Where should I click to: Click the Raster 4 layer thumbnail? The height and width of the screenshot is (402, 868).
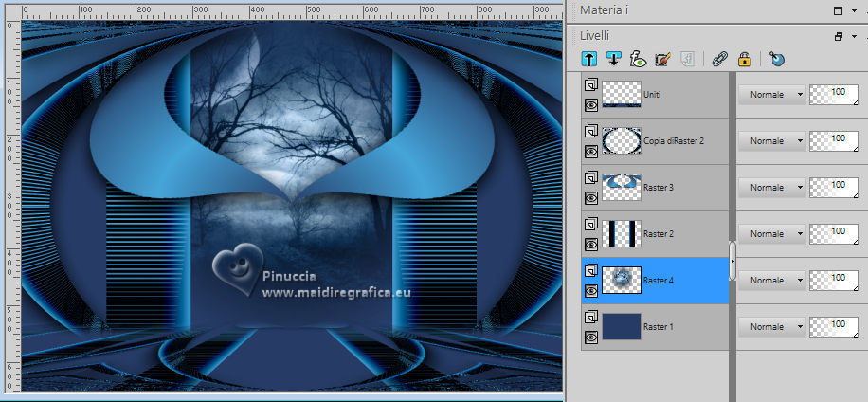pos(622,281)
